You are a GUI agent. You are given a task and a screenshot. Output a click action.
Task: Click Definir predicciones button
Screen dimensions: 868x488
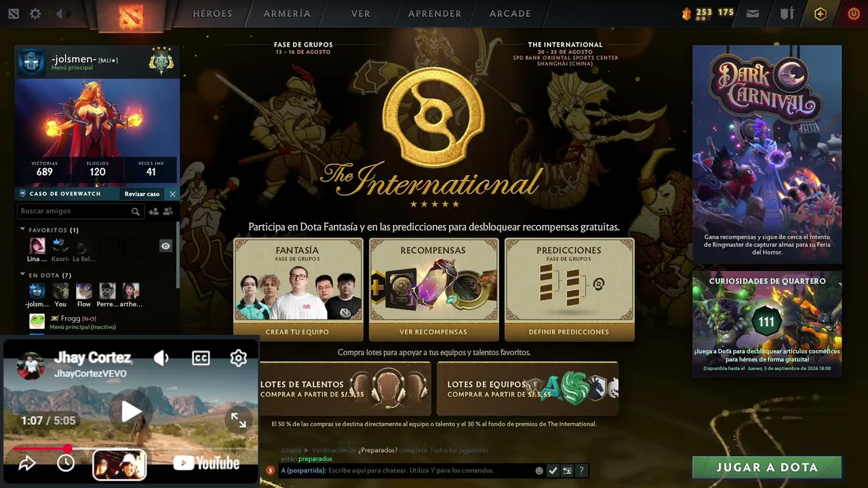569,332
